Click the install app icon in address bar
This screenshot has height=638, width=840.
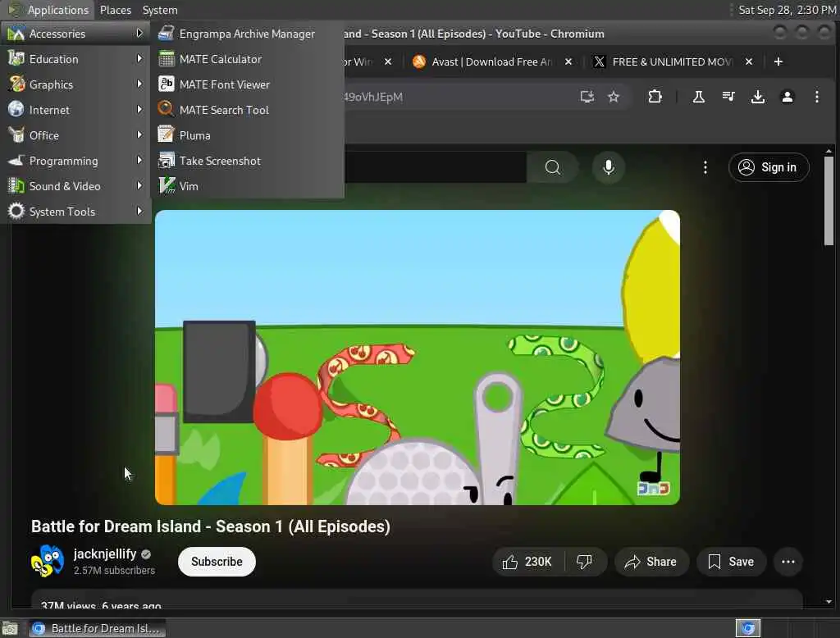tap(587, 97)
